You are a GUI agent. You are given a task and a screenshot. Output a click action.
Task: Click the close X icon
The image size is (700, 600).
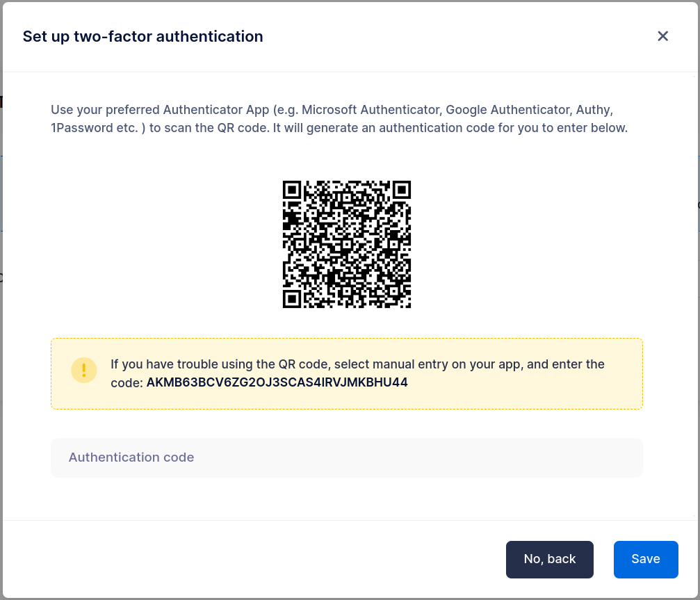click(662, 36)
